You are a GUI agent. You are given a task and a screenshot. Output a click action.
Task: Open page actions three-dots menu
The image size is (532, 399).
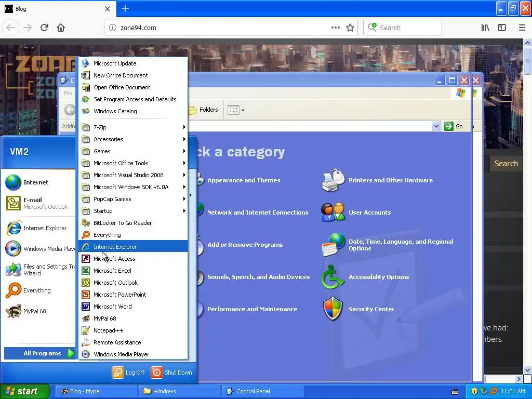[x=335, y=28]
